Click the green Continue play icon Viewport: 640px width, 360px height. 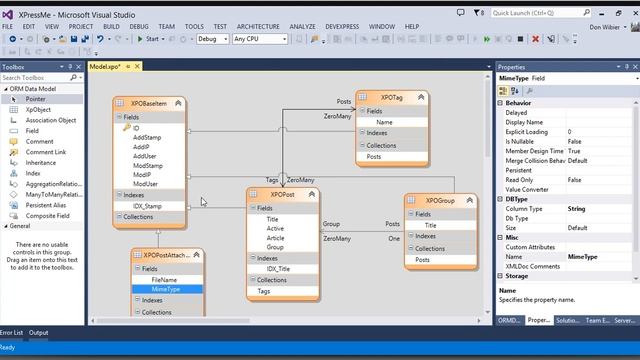click(x=487, y=39)
